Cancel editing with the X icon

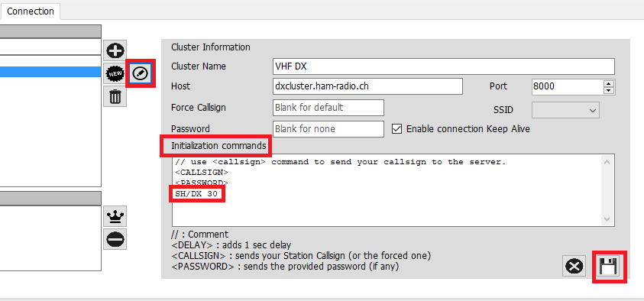pyautogui.click(x=574, y=267)
